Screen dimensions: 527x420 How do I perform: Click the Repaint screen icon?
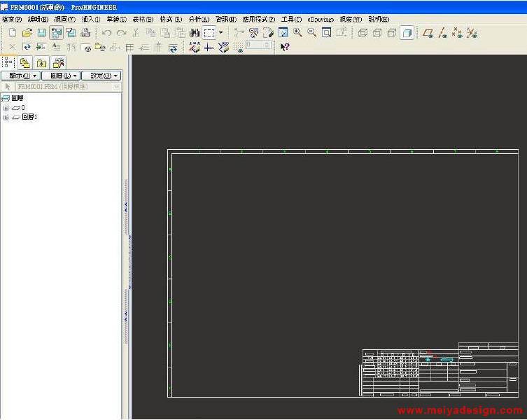(x=283, y=33)
